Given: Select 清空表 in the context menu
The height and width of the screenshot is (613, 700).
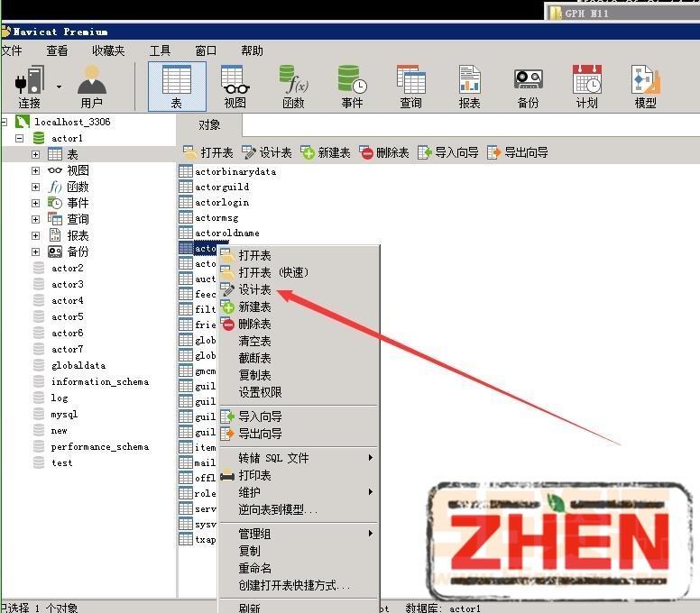Looking at the screenshot, I should coord(254,342).
